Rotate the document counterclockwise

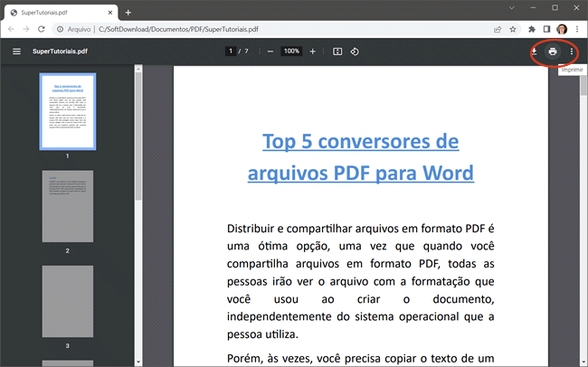tap(355, 52)
